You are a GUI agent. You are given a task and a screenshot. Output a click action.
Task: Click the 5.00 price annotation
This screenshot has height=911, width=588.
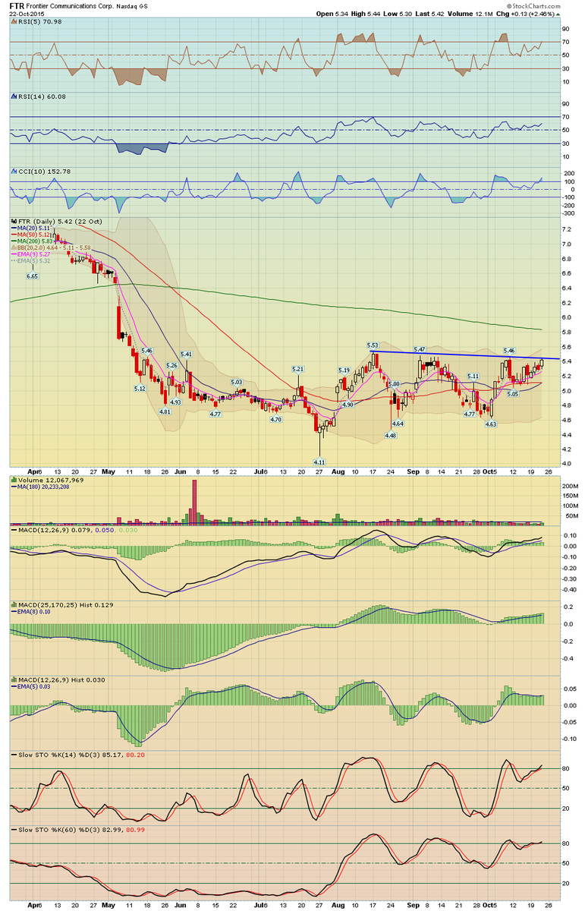point(394,385)
